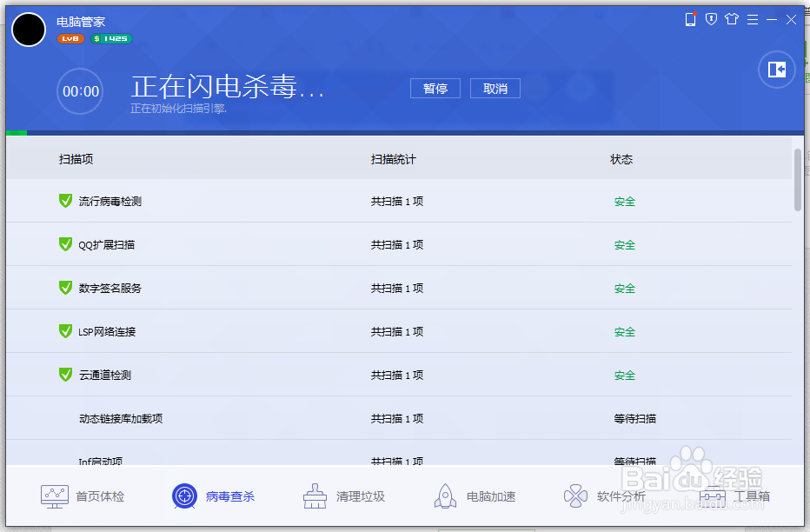
Task: Open the 工具箱 tab
Action: tap(734, 496)
